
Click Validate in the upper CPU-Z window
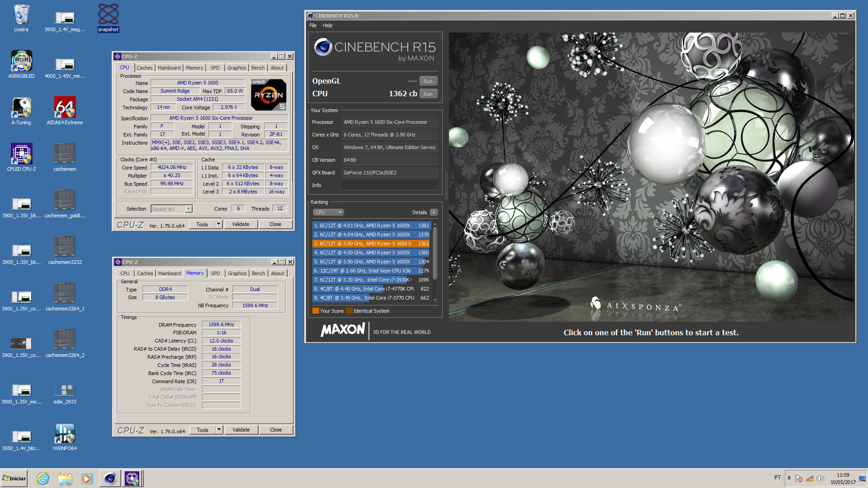tap(241, 224)
